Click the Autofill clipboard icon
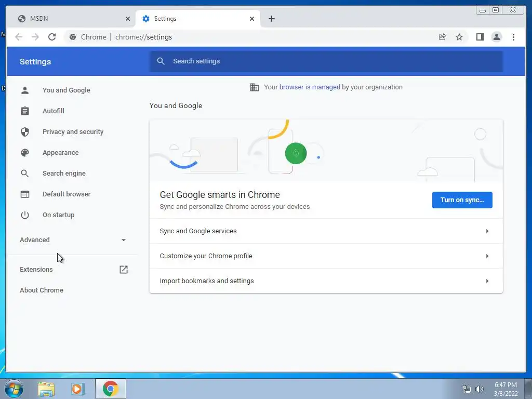The width and height of the screenshot is (532, 399). 25,111
